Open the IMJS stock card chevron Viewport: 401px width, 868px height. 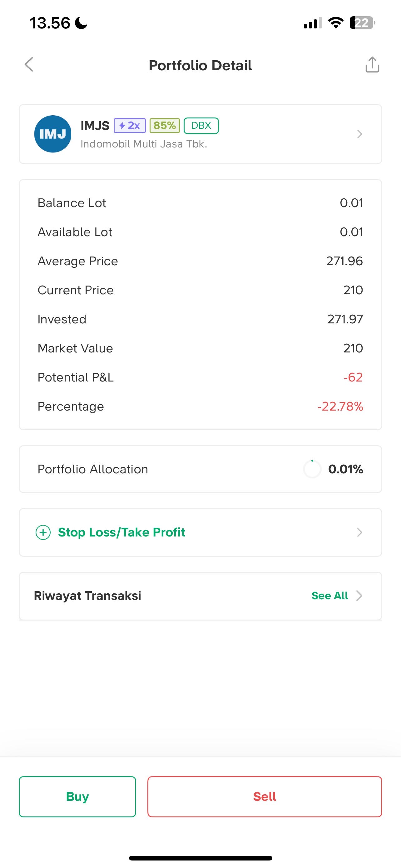click(359, 134)
